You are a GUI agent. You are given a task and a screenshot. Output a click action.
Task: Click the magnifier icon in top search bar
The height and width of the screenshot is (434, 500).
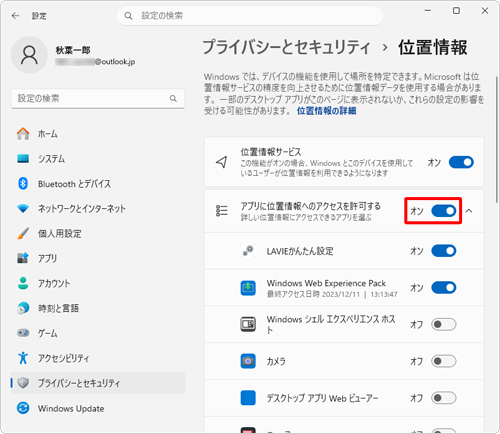[x=128, y=16]
